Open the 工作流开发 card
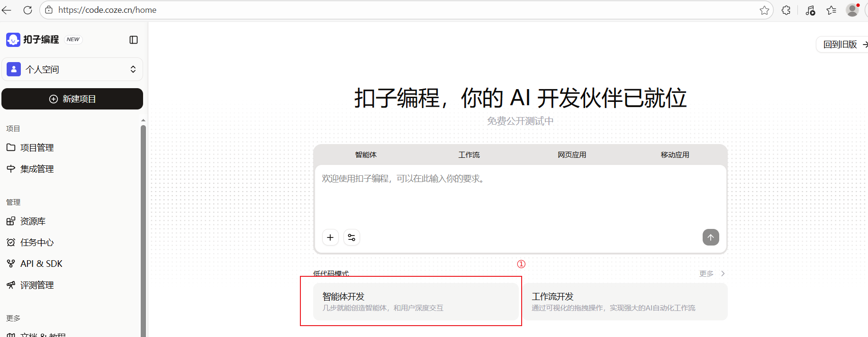 point(625,301)
